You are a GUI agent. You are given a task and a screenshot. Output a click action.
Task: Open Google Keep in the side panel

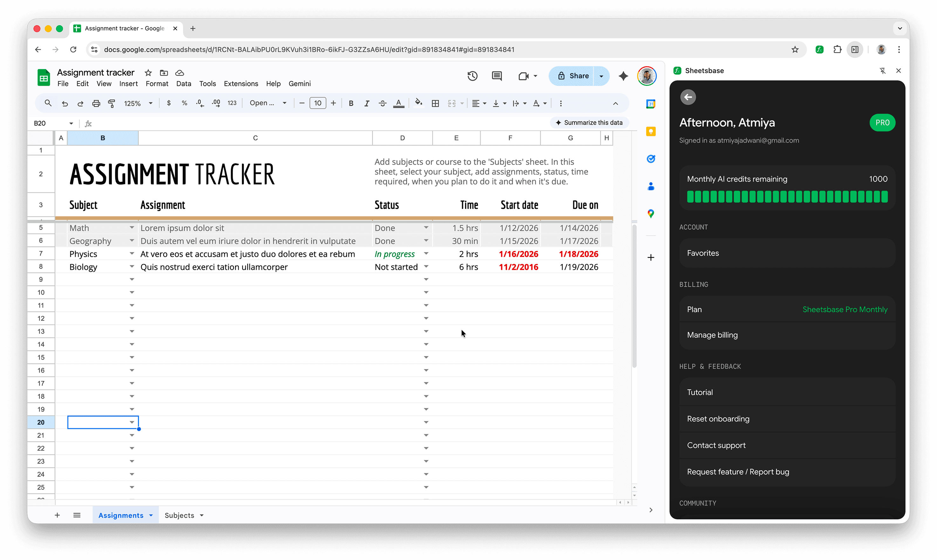click(651, 131)
